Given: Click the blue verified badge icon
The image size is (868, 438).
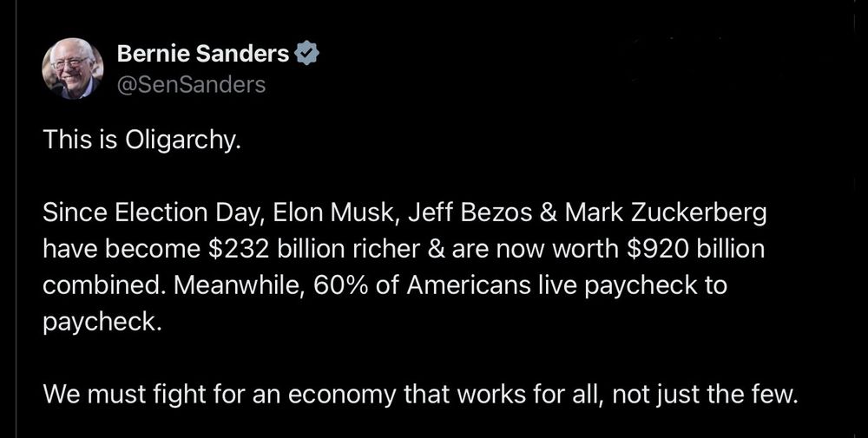Looking at the screenshot, I should [306, 54].
